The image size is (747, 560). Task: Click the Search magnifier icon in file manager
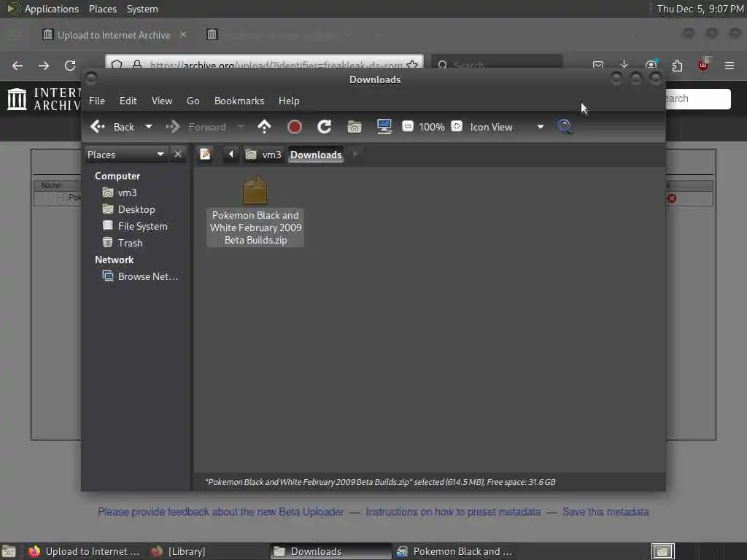tap(565, 126)
